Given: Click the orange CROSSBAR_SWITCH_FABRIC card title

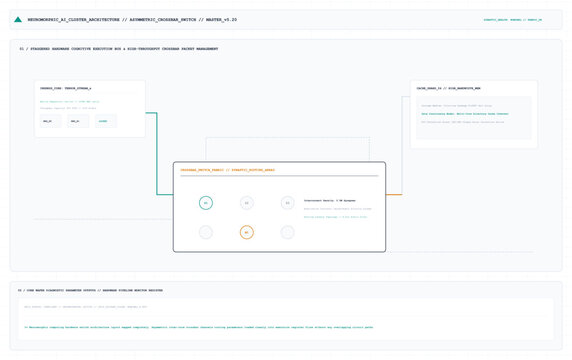Looking at the screenshot, I should [x=228, y=170].
